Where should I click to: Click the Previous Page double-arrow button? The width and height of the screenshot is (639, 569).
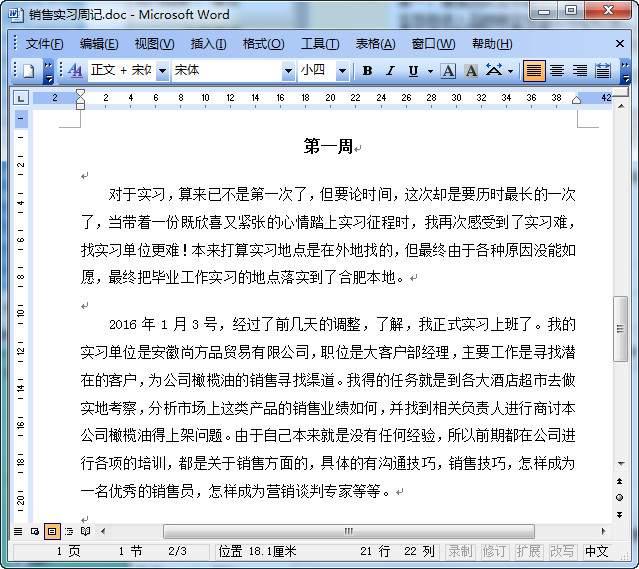pos(620,481)
